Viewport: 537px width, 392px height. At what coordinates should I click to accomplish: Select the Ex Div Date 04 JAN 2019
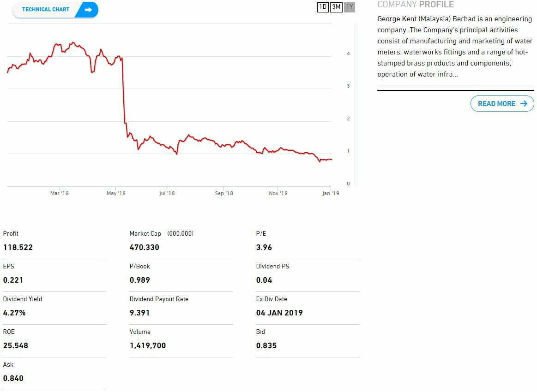[279, 313]
